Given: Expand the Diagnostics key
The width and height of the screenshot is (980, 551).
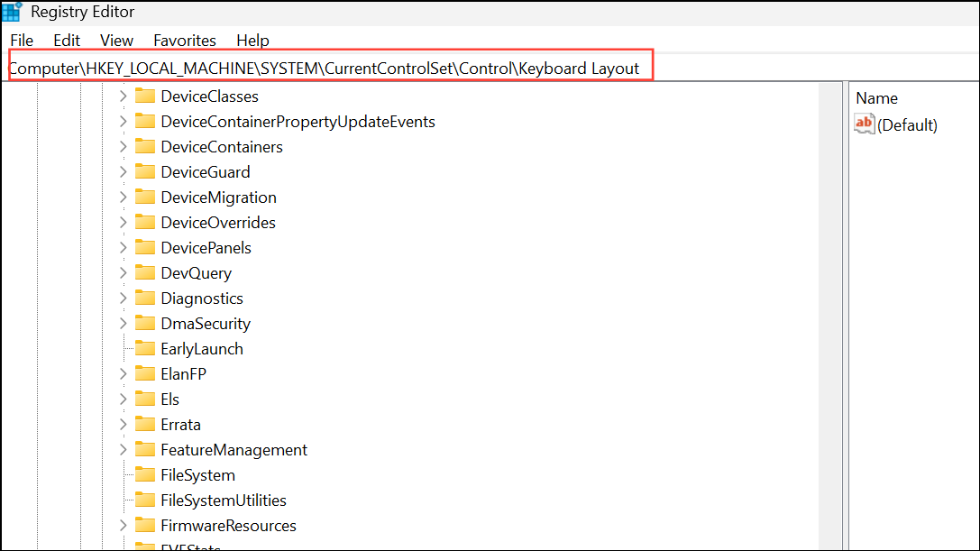Looking at the screenshot, I should 124,298.
